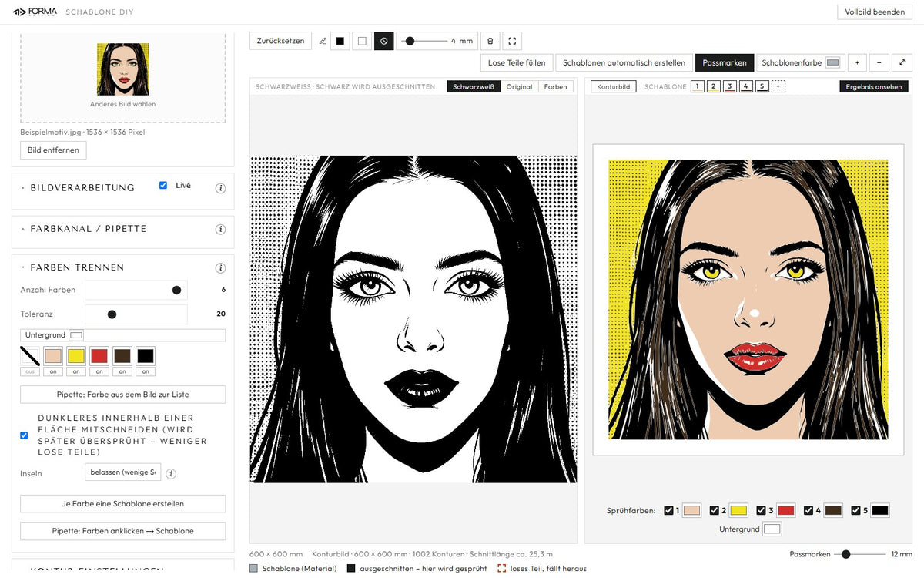Click the Ergebnis ansehen button
Image resolution: width=924 pixels, height=578 pixels.
coord(873,86)
